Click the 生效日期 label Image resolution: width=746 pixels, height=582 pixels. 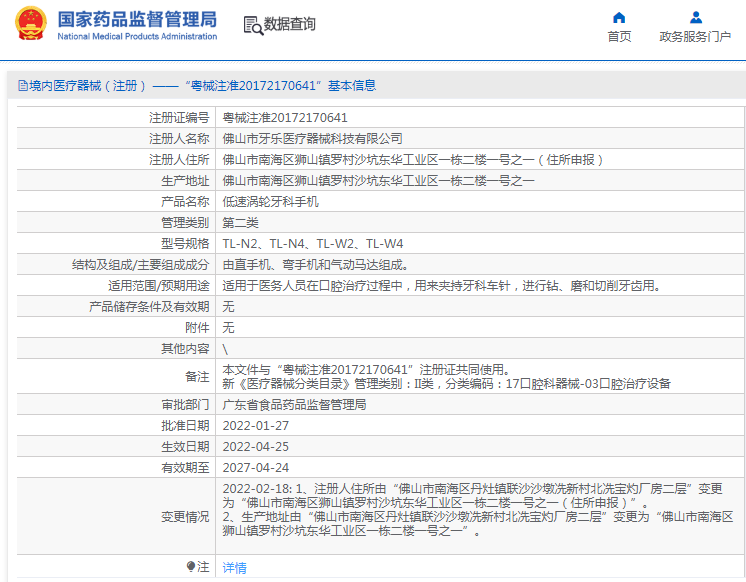tap(185, 446)
